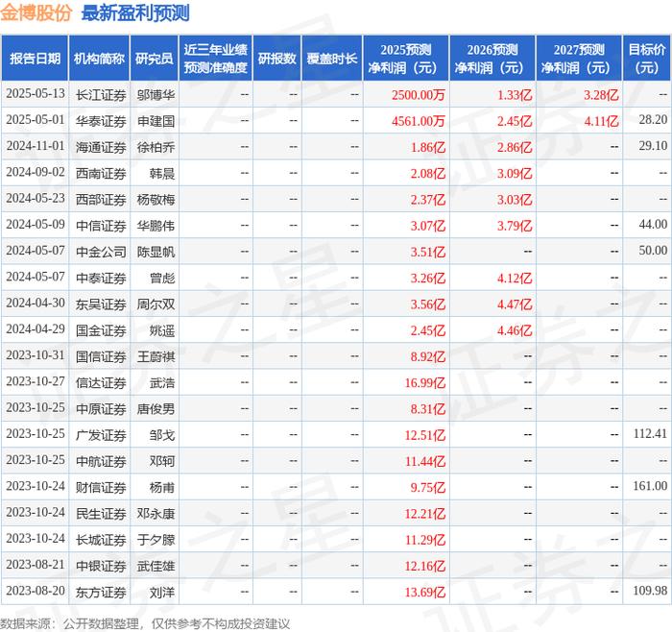Click the 11.44亿 profit value

click(x=425, y=461)
